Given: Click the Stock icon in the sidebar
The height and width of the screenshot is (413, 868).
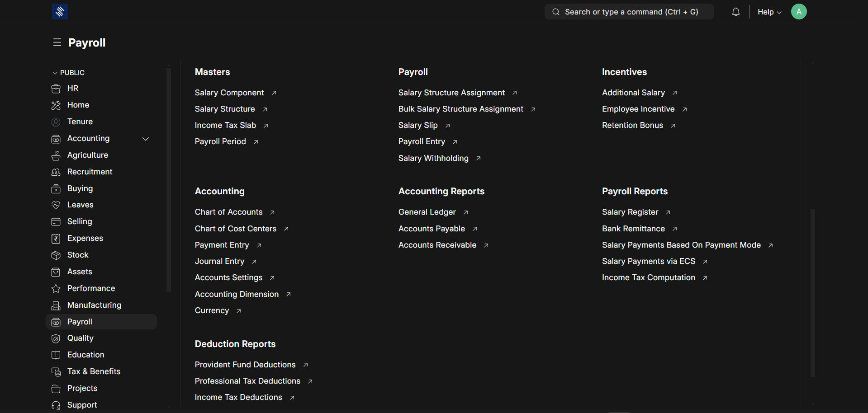Looking at the screenshot, I should [x=56, y=255].
